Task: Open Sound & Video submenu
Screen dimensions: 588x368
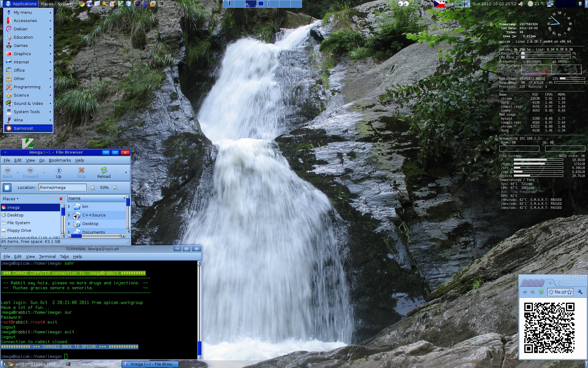Action: tap(28, 103)
